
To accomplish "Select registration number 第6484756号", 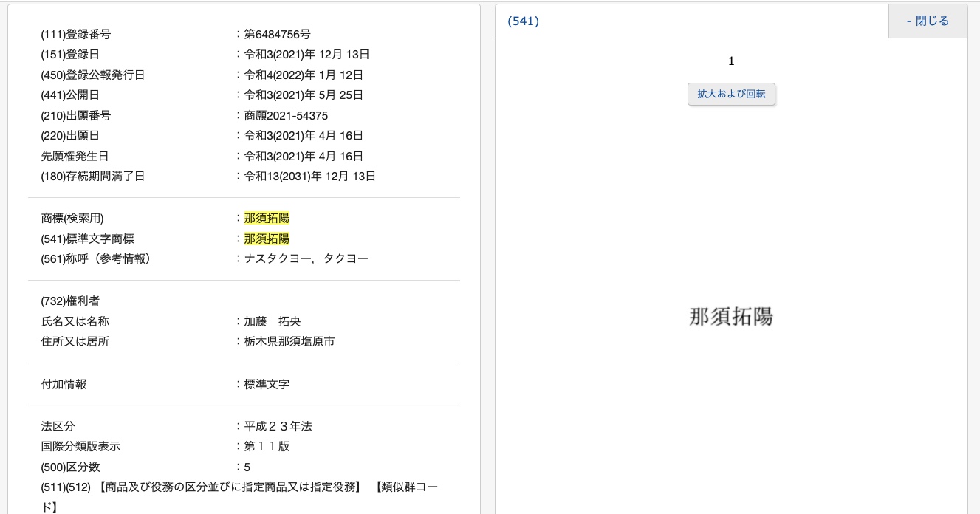I will [278, 34].
